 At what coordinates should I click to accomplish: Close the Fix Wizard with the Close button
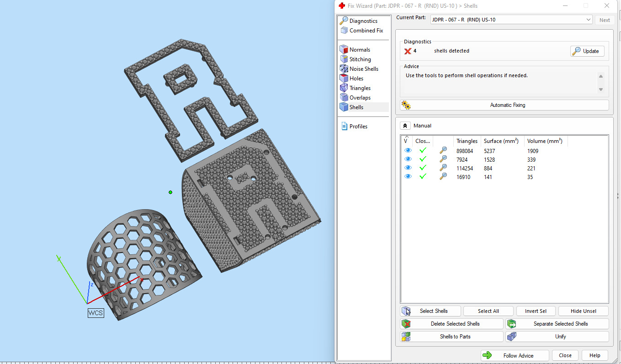pos(565,355)
